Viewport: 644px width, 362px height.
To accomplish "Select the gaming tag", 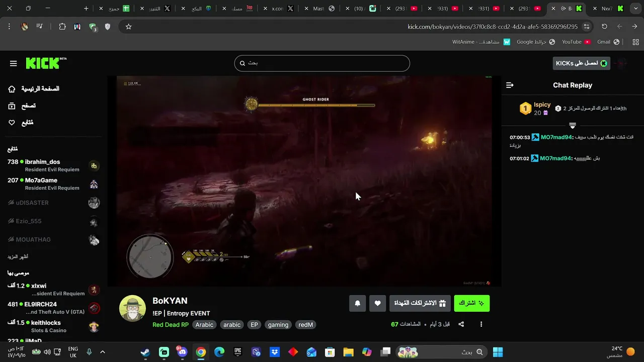I will tap(278, 325).
